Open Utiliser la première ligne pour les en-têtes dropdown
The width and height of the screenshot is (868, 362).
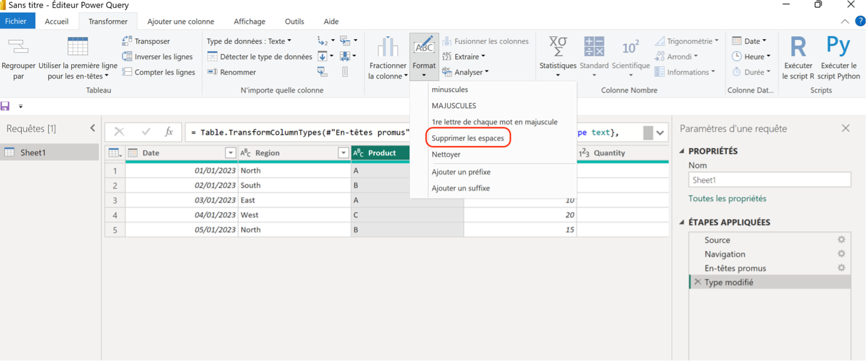78,71
